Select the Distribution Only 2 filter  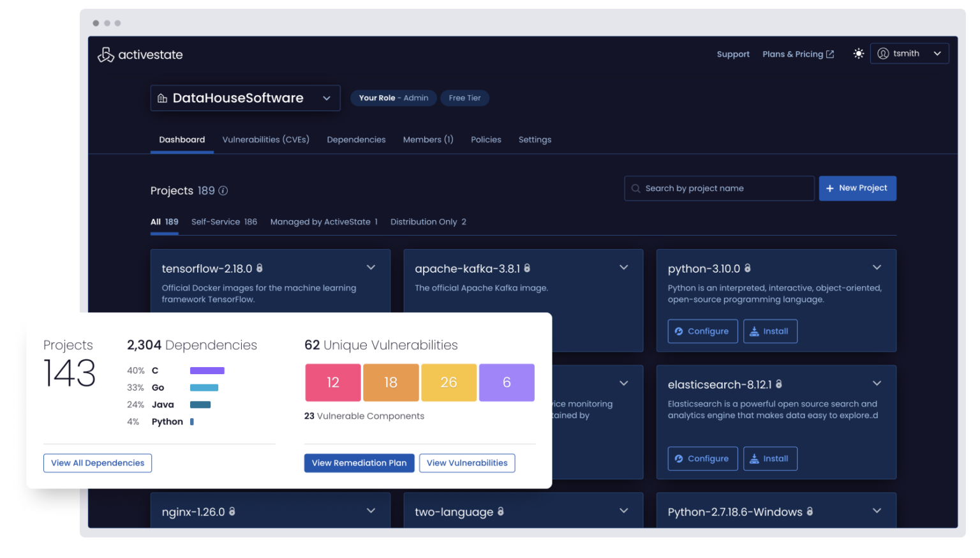point(427,222)
